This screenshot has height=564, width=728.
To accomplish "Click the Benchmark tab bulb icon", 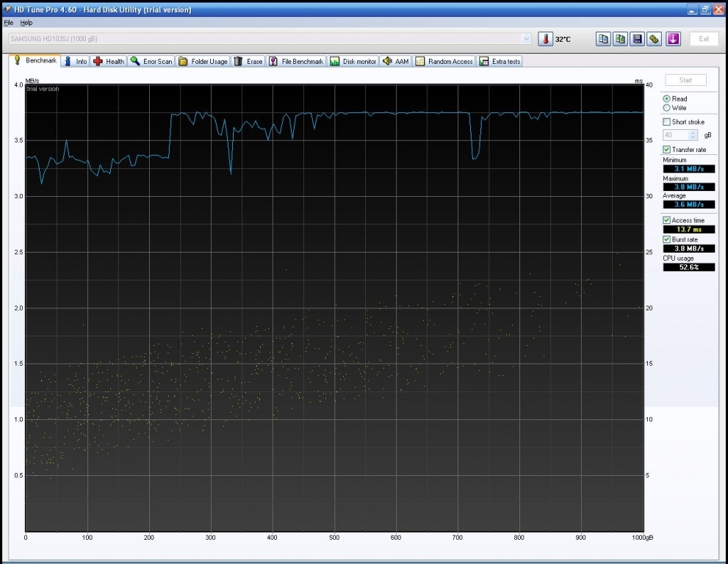I will click(x=18, y=60).
